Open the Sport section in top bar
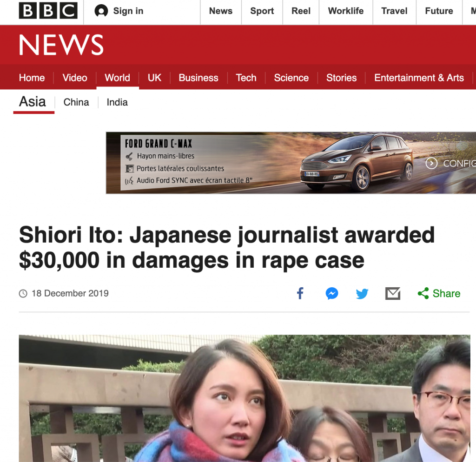 tap(262, 11)
